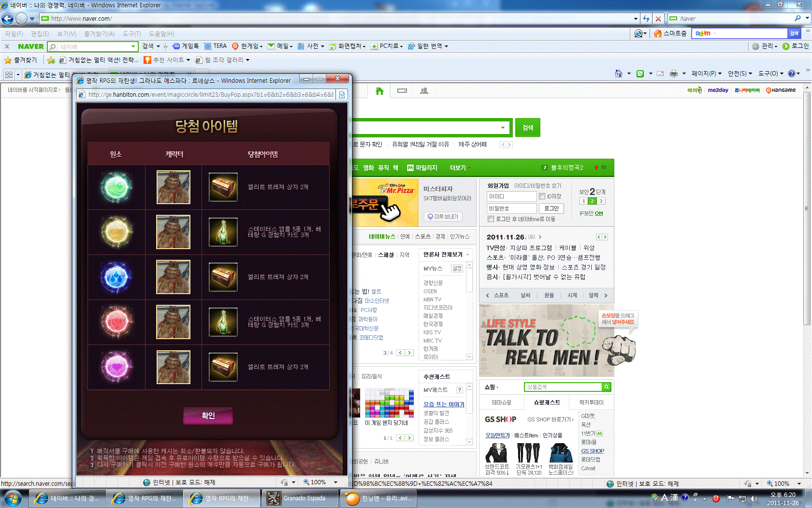Click the yellow earth element orb icon
This screenshot has height=508, width=812.
(116, 232)
